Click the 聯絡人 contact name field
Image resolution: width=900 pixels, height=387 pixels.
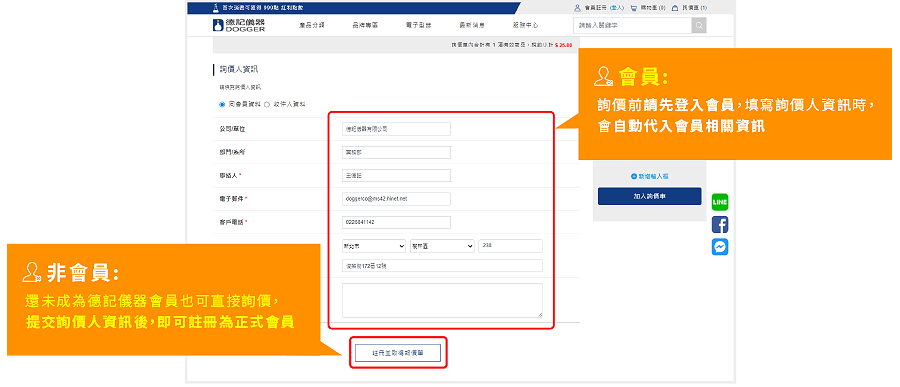click(x=396, y=175)
